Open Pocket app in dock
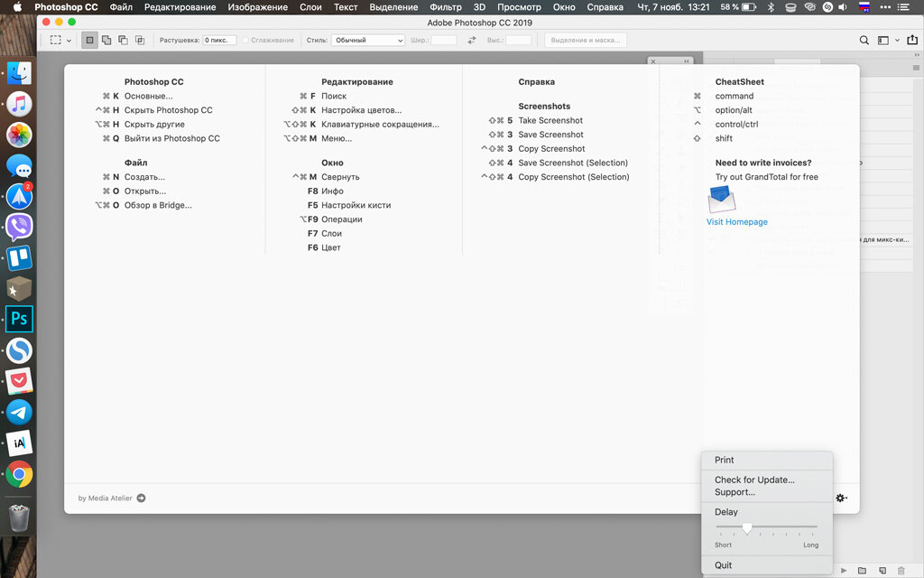 [19, 381]
